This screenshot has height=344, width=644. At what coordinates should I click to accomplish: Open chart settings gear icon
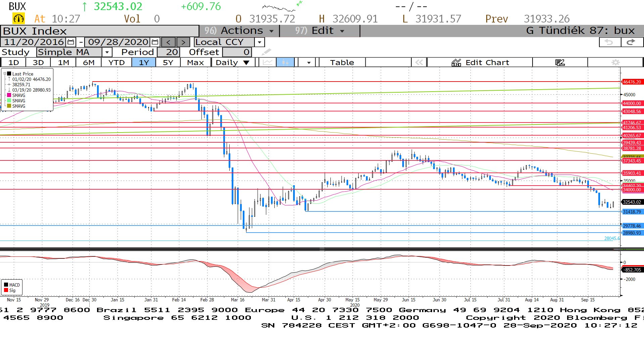[x=615, y=62]
